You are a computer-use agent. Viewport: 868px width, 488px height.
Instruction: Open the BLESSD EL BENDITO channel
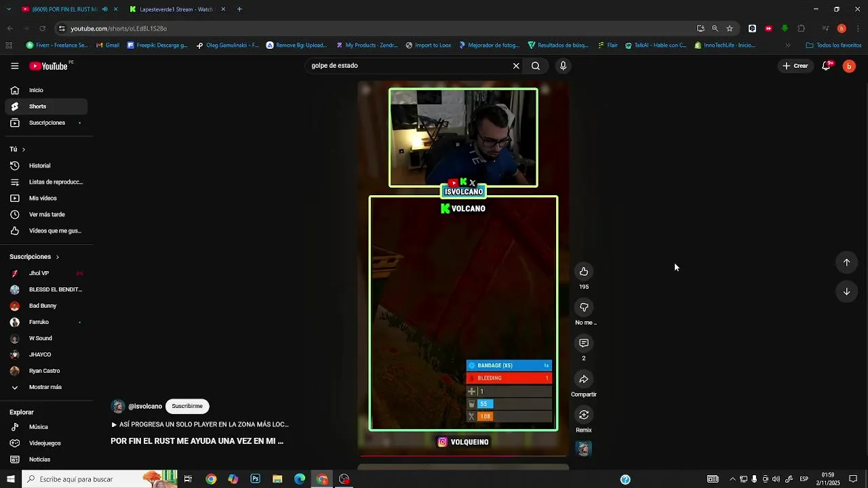pyautogui.click(x=46, y=289)
